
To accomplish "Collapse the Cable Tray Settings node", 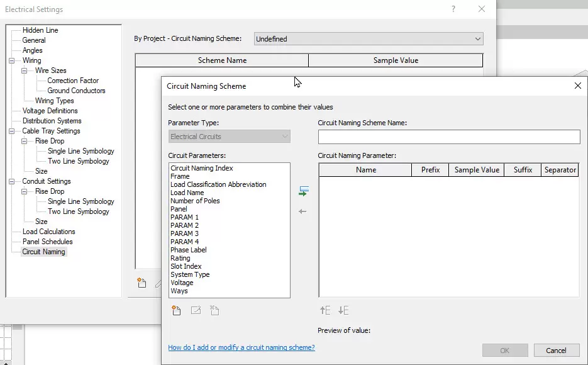I will pos(11,131).
